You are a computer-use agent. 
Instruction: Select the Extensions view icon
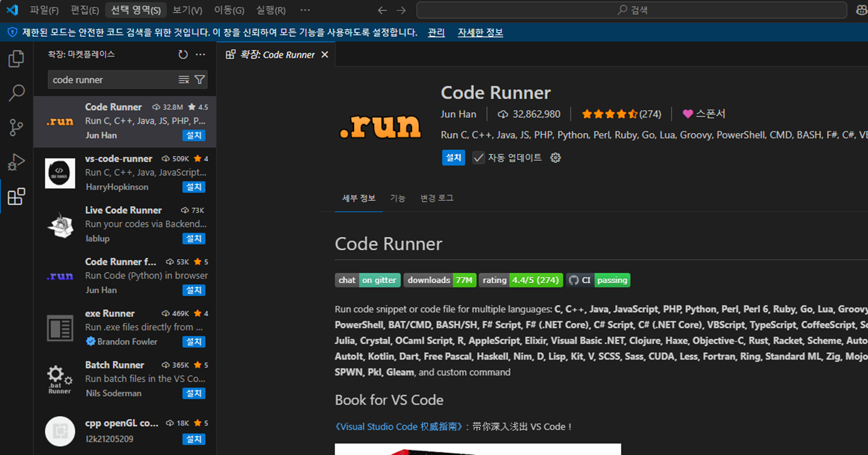coord(16,197)
